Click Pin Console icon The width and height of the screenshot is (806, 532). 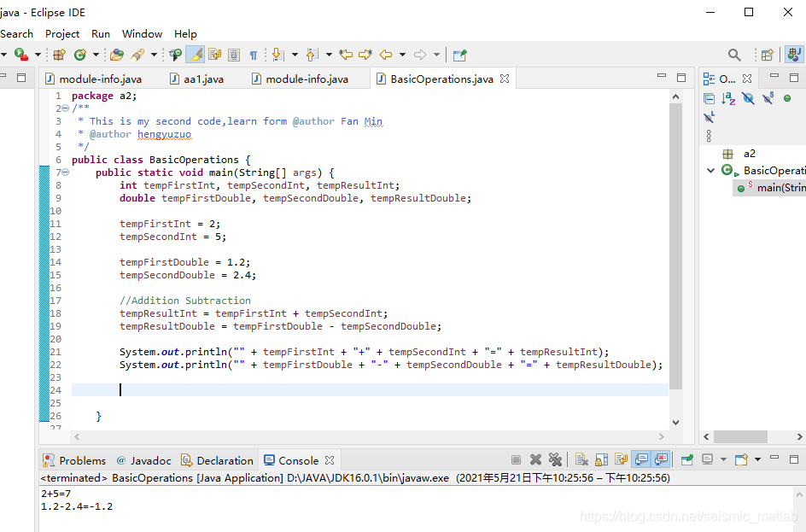[687, 459]
